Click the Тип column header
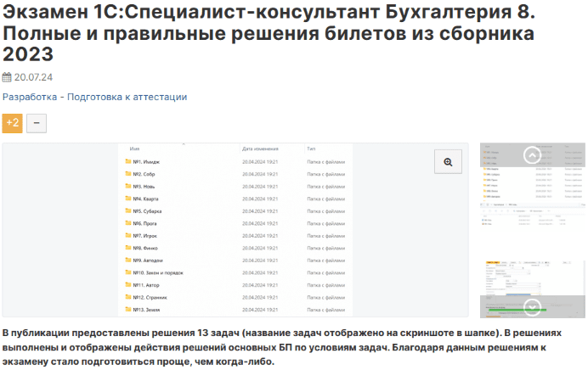Image resolution: width=588 pixels, height=370 pixels. [311, 149]
